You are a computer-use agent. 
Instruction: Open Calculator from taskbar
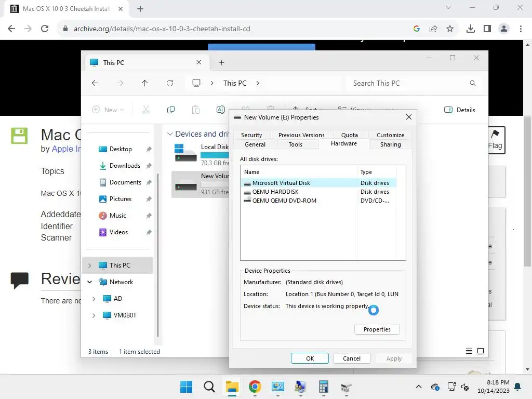tap(323, 387)
